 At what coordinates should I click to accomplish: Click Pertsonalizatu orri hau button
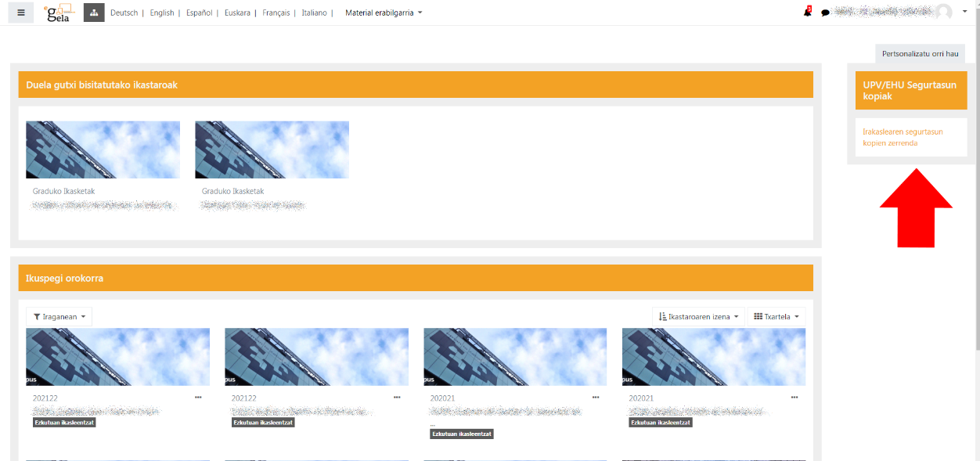(x=920, y=53)
